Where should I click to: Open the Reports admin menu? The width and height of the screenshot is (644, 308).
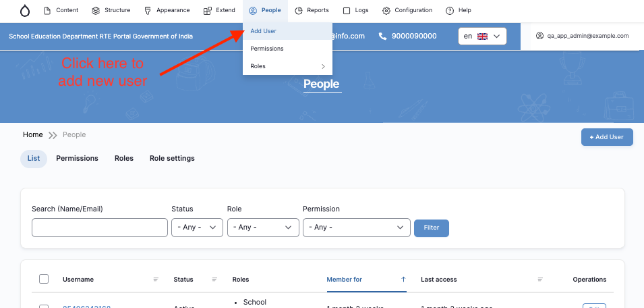click(312, 11)
